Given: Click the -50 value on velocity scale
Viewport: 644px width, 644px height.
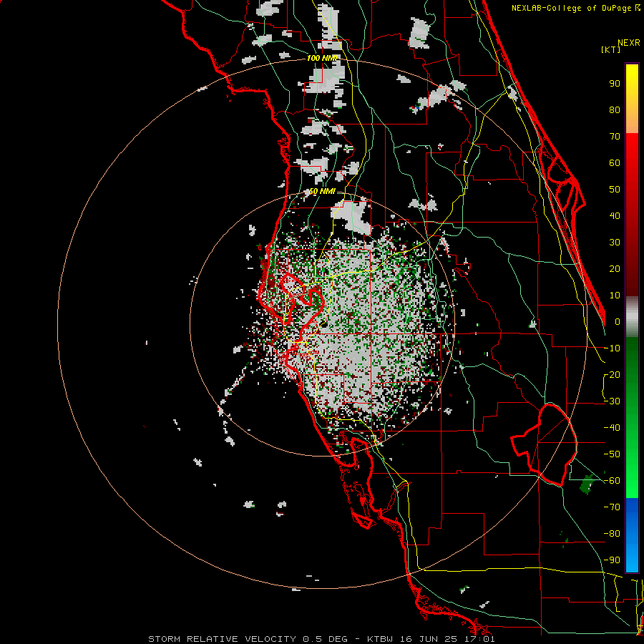Looking at the screenshot, I should point(612,454).
